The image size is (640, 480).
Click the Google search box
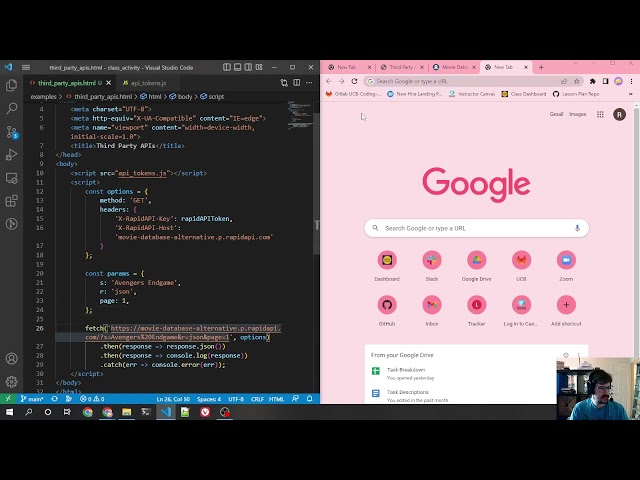coord(476,228)
